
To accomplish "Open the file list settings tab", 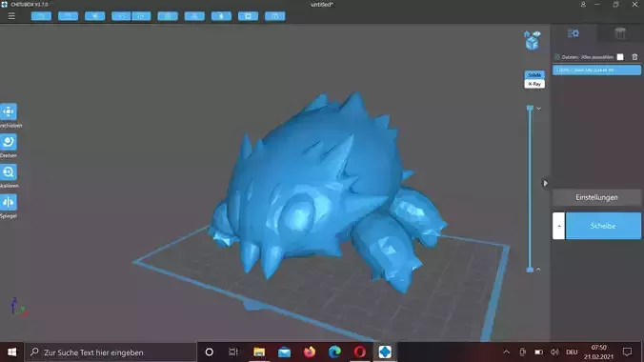I will click(574, 33).
